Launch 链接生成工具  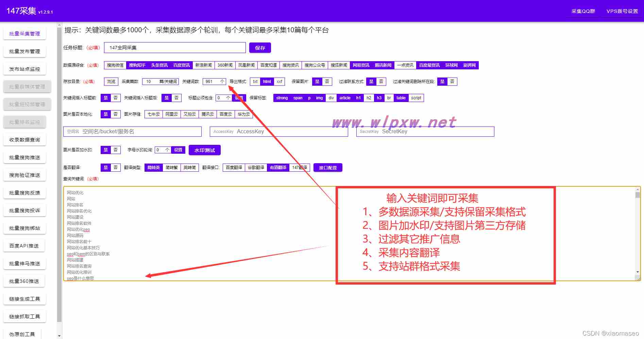pyautogui.click(x=24, y=299)
